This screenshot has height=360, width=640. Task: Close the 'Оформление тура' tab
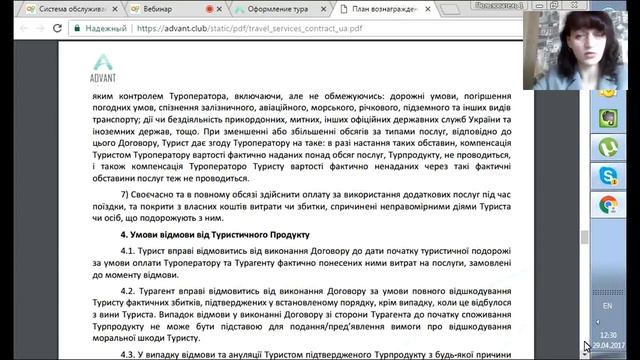pyautogui.click(x=323, y=9)
